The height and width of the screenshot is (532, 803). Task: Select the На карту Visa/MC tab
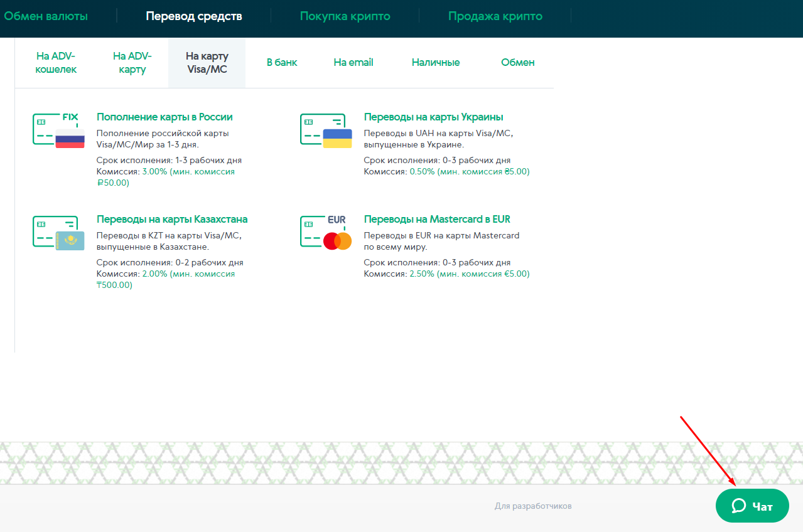tap(207, 63)
